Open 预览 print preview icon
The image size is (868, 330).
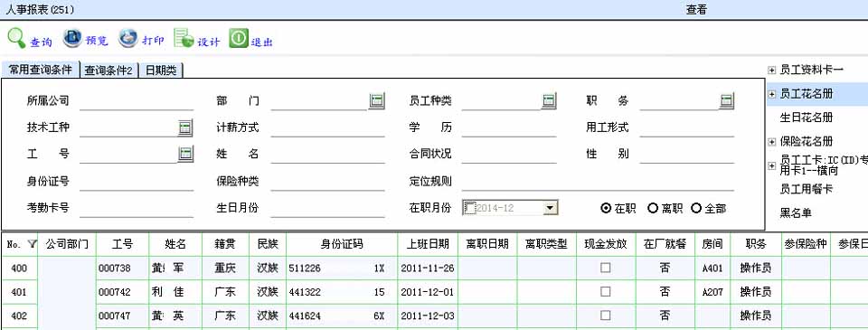[72, 38]
